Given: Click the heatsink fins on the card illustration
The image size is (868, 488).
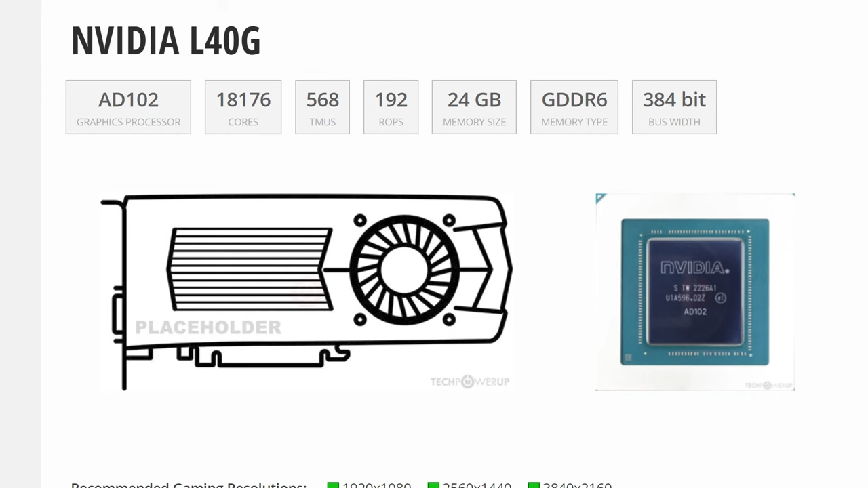Looking at the screenshot, I should coord(250,270).
